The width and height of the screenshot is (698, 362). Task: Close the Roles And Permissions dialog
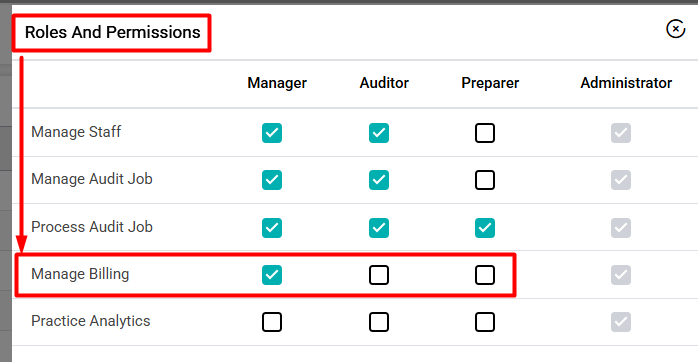(x=675, y=29)
